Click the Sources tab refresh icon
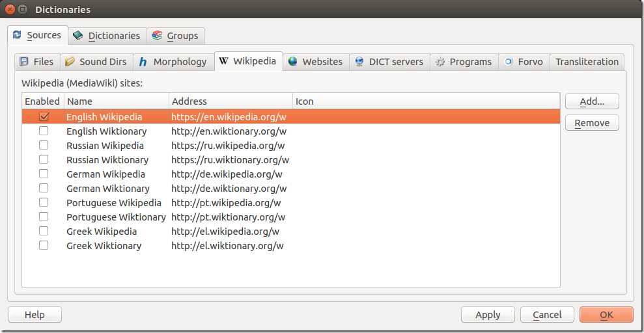 click(17, 35)
